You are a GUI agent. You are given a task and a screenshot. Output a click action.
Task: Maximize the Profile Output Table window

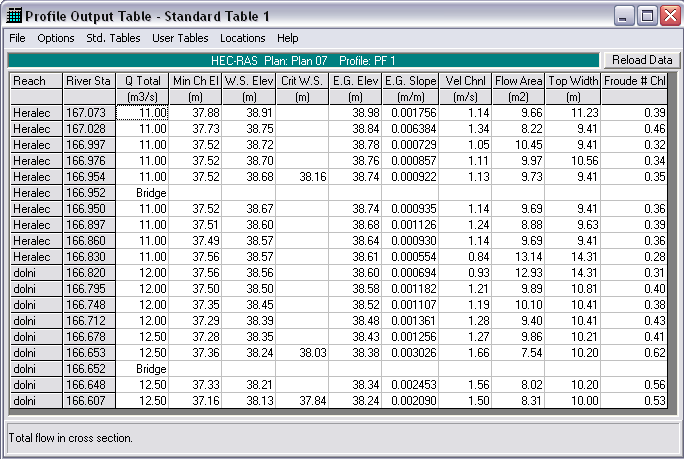[647, 16]
